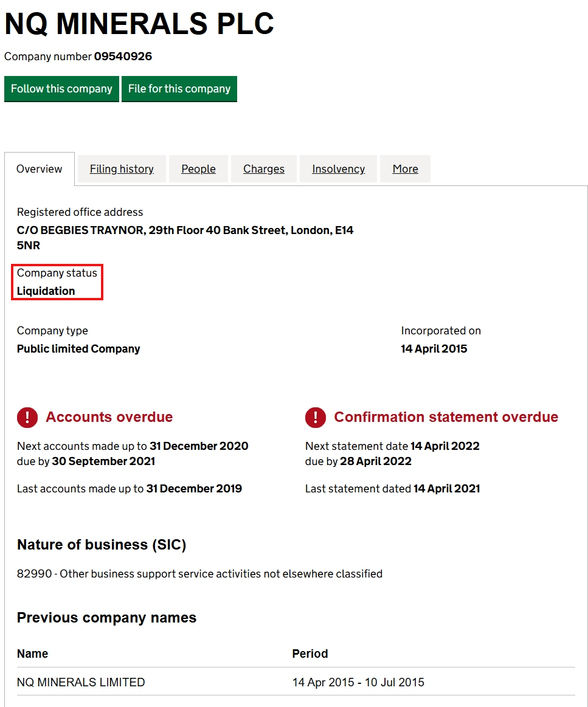Click the File for this company button
Screen dimensions: 588x707
tap(179, 89)
